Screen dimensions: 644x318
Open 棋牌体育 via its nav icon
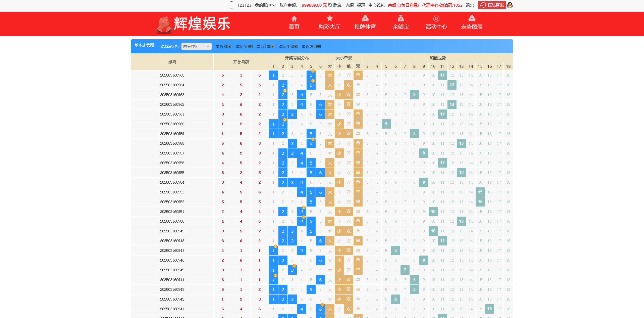pos(365,19)
